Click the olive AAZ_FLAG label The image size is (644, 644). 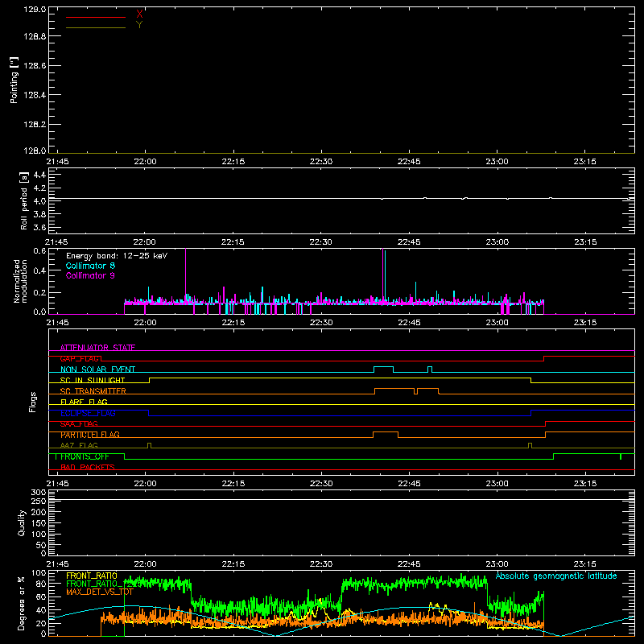click(x=79, y=445)
